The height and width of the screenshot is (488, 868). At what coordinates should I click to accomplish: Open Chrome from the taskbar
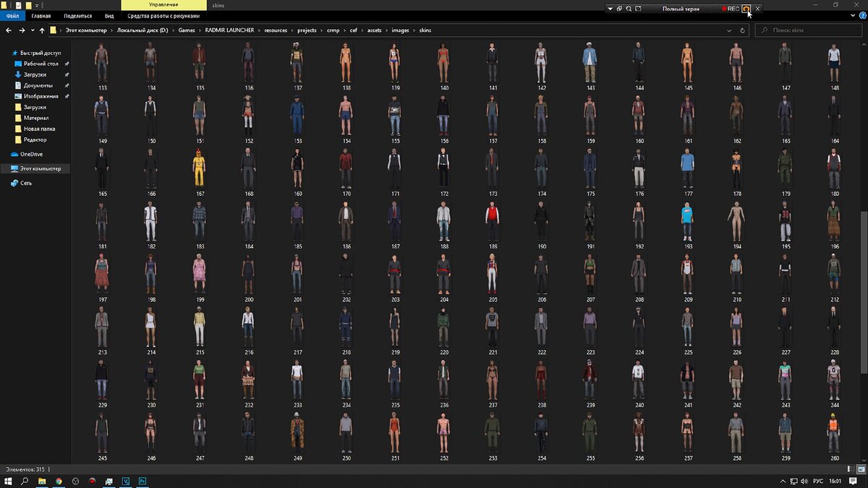click(x=59, y=481)
